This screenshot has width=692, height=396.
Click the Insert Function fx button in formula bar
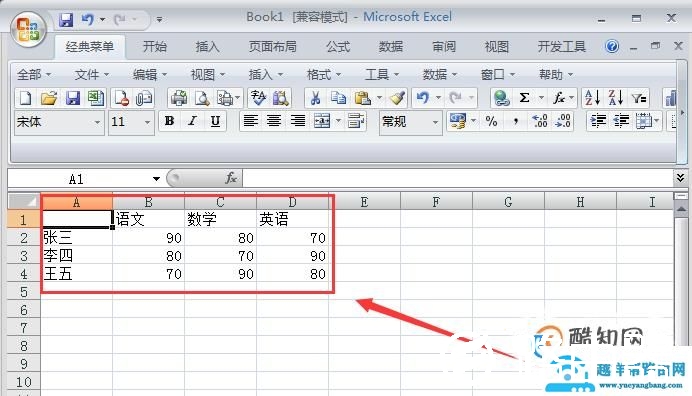(231, 178)
